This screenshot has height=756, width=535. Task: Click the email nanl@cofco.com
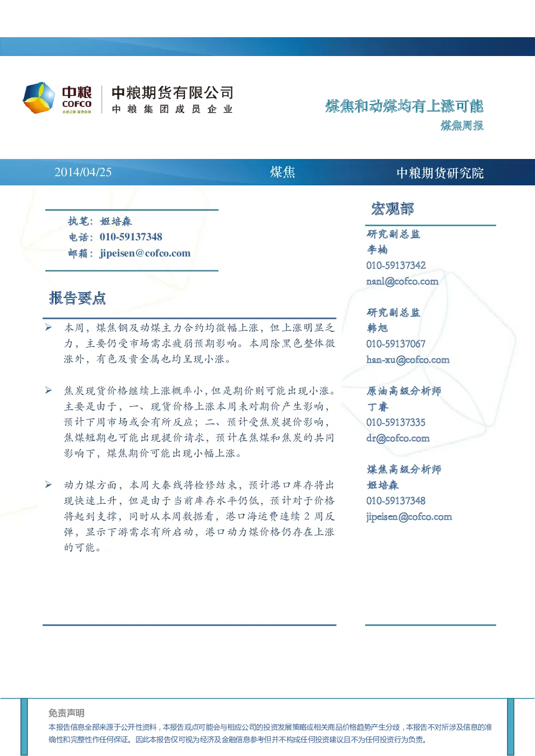402,281
